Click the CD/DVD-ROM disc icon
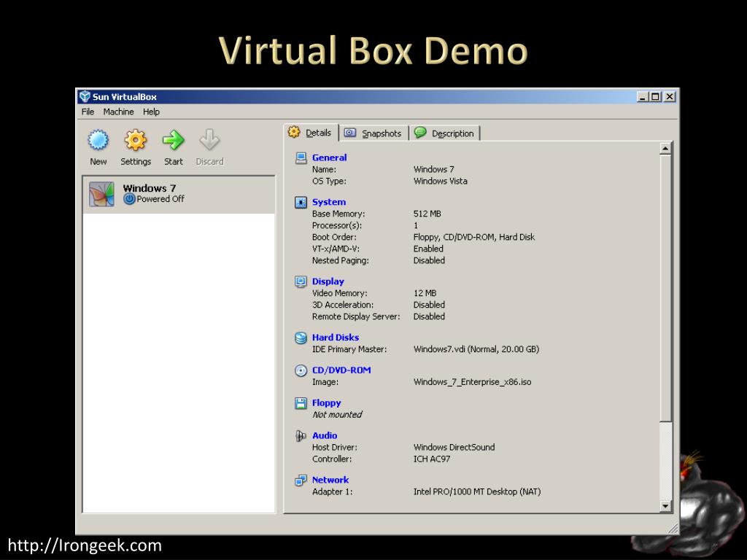The height and width of the screenshot is (560, 747). 301,370
